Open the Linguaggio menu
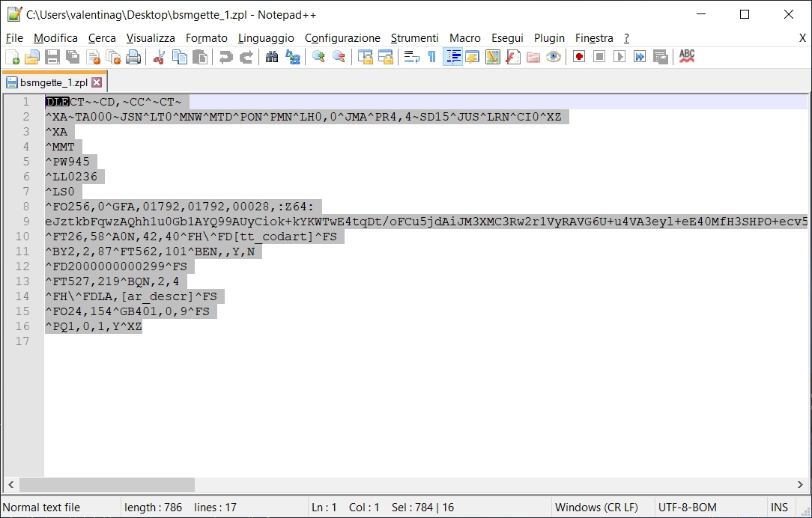 coord(266,37)
